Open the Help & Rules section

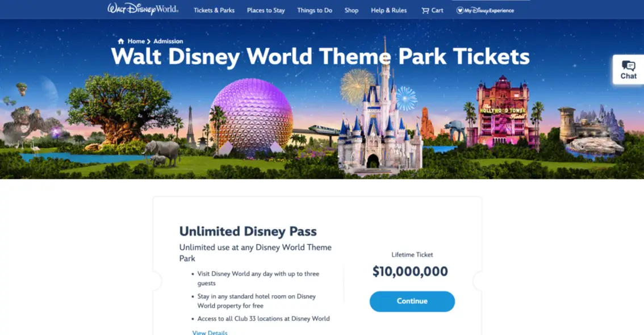[388, 10]
